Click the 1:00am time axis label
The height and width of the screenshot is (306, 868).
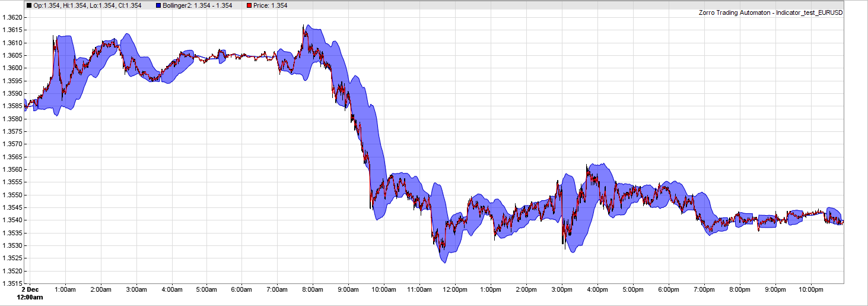point(65,289)
